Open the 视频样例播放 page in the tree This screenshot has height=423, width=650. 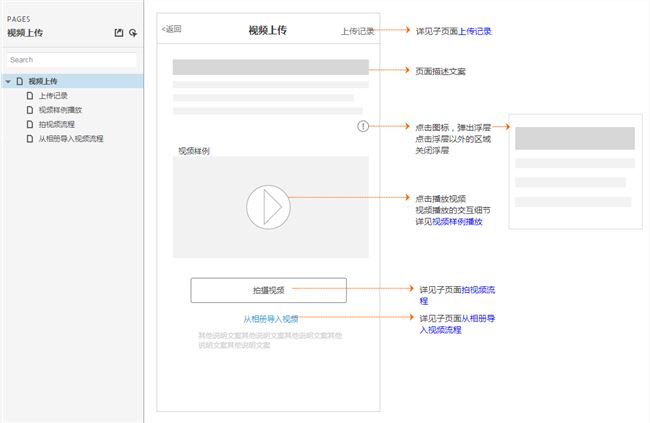pos(60,110)
